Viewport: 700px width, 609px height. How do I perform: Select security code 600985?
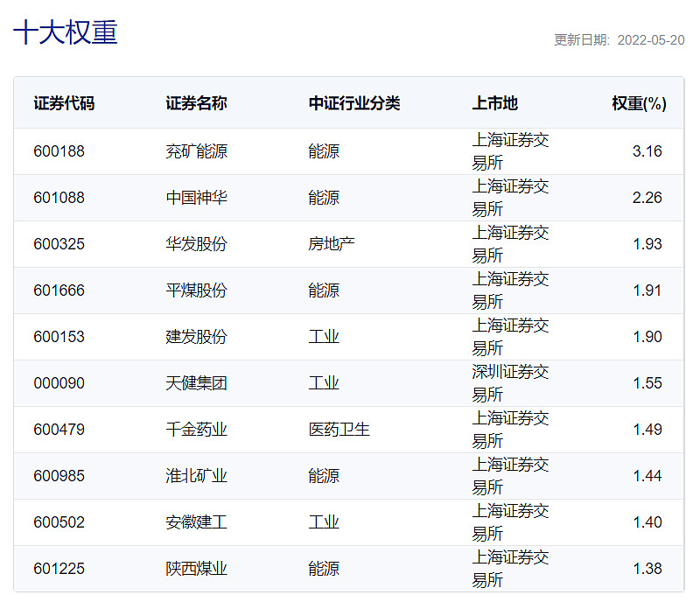click(x=59, y=476)
